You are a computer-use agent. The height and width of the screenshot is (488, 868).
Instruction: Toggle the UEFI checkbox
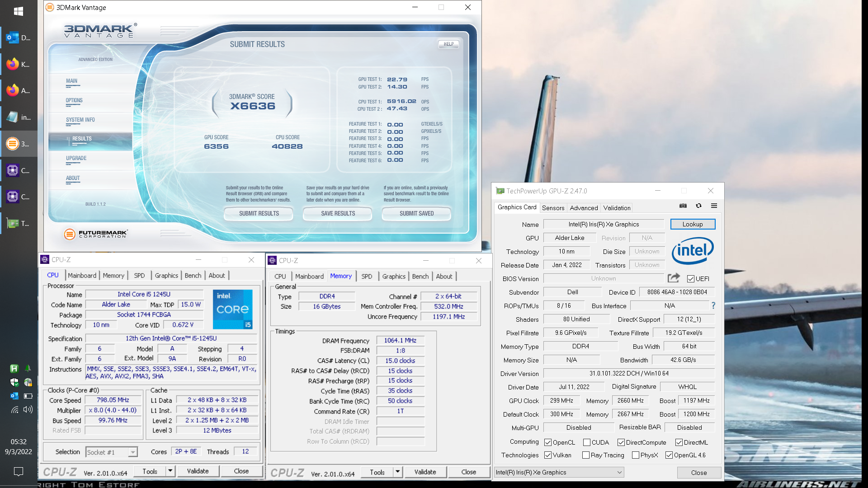tap(690, 279)
